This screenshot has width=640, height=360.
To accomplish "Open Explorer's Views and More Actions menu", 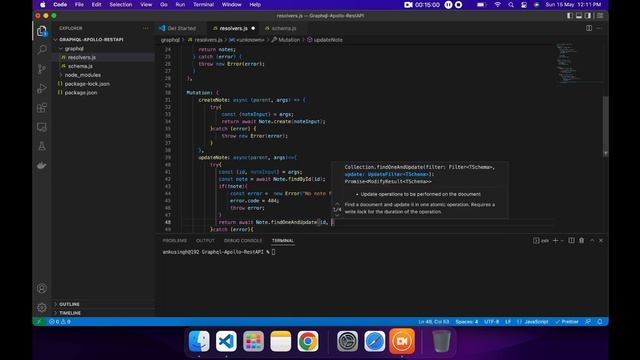I will tap(145, 28).
